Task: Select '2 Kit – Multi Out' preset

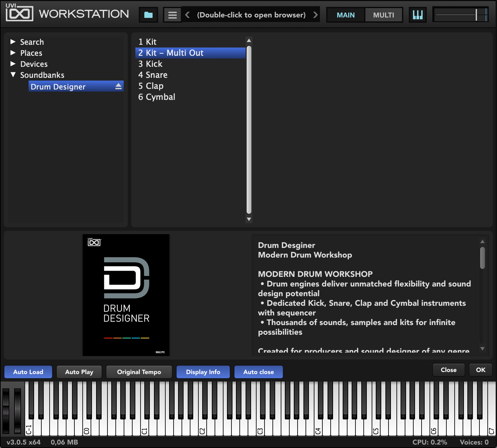Action: pyautogui.click(x=190, y=53)
